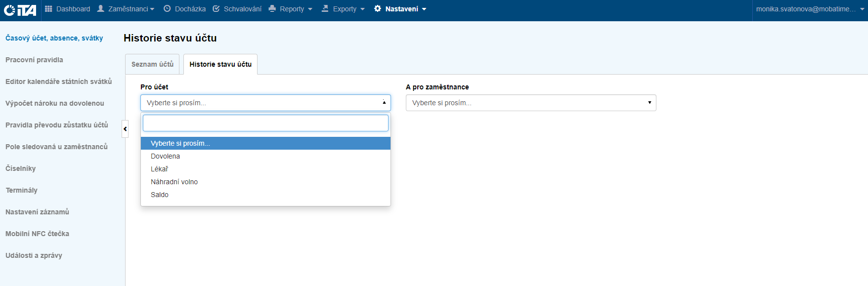The width and height of the screenshot is (868, 286).
Task: Click the iTA logo in the header
Action: [x=20, y=10]
